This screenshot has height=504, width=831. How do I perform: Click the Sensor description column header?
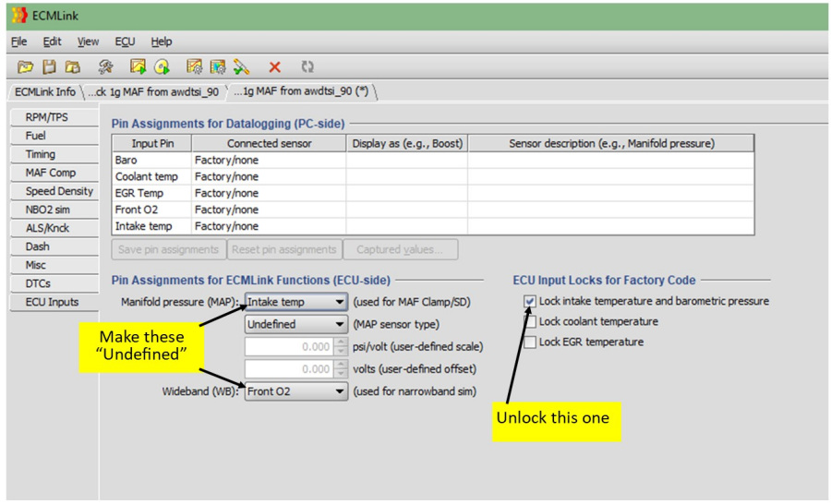pos(611,144)
